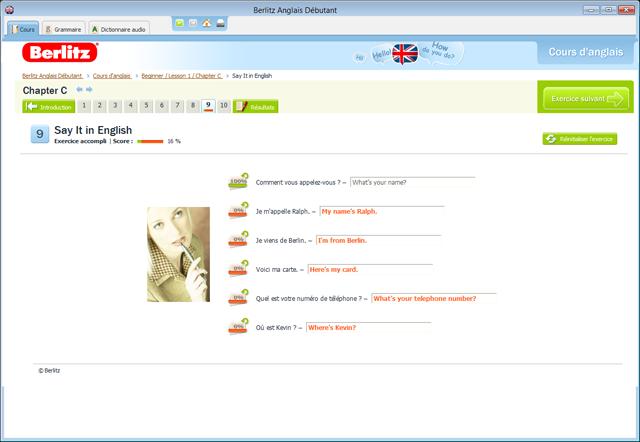
Task: Jump to exercise 2
Action: (100, 106)
